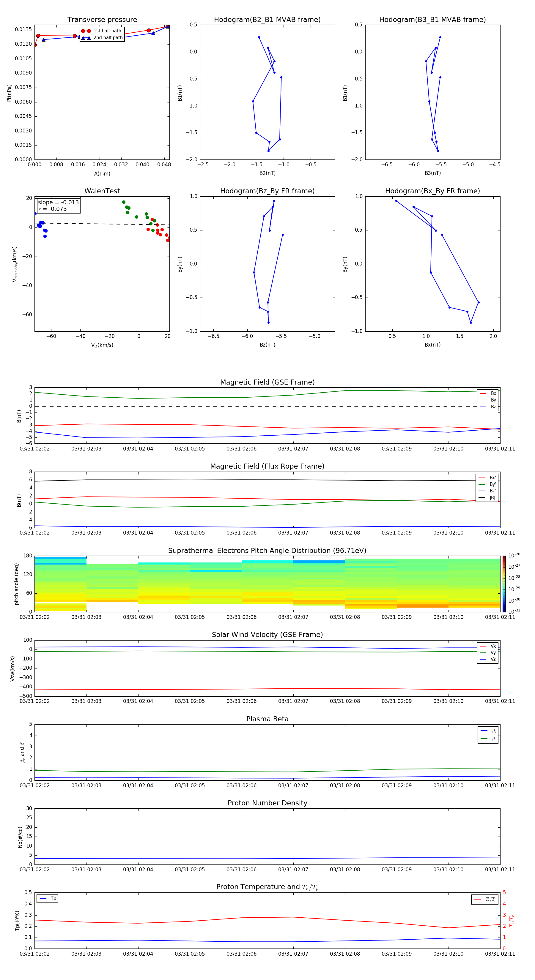This screenshot has width=535, height=980.
Task: Click the 'A(T·m)' x-axis label
Action: pyautogui.click(x=102, y=173)
